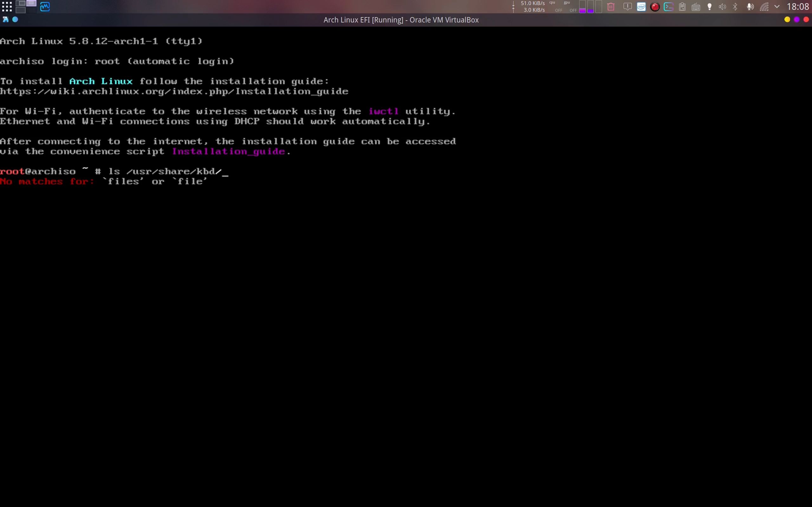Open the app grid launcher in the top panel
The width and height of the screenshot is (812, 507).
7,6
